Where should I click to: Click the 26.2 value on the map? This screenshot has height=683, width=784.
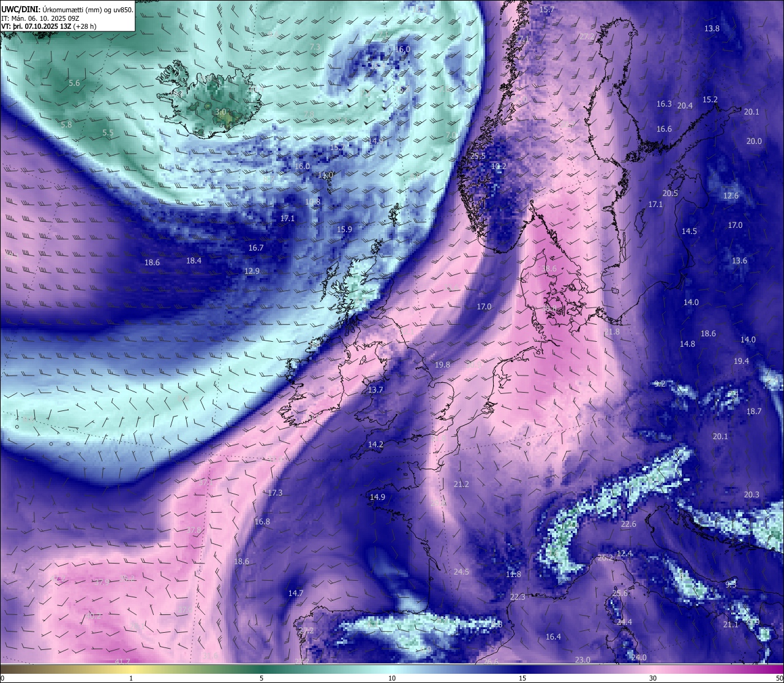[x=605, y=557]
